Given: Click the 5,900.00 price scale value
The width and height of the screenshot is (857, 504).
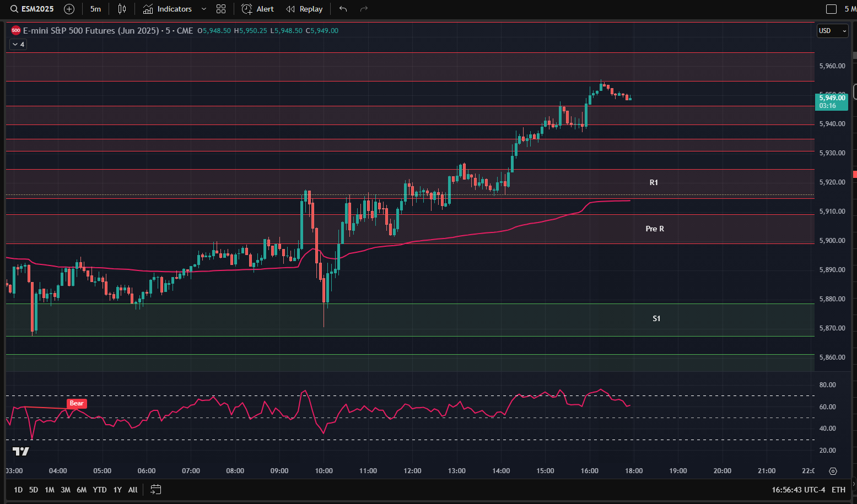Looking at the screenshot, I should [x=832, y=241].
